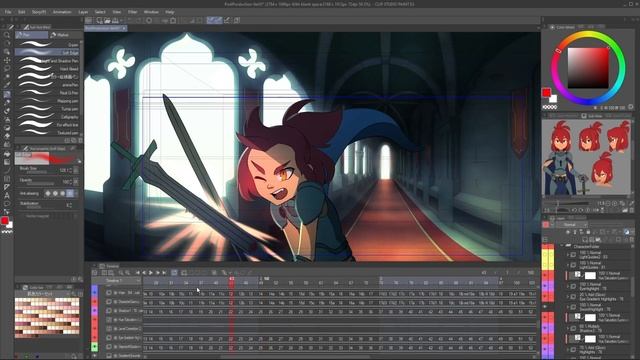The image size is (640, 360).
Task: Select the Text tool (A icon)
Action: pos(7,196)
